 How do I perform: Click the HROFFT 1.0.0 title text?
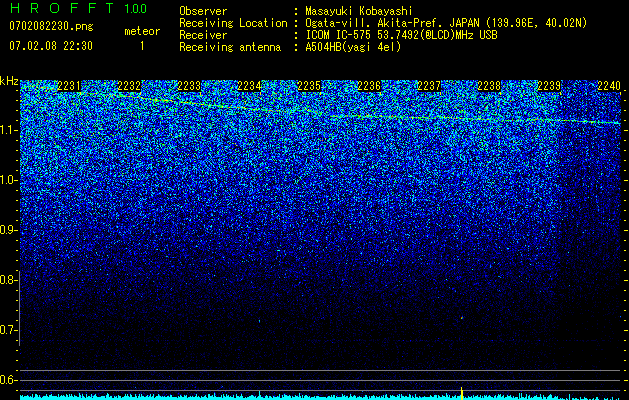[x=79, y=8]
